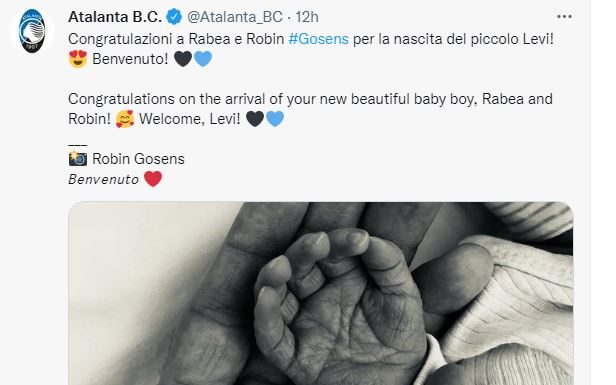This screenshot has width=616, height=385.
Task: Click the Atalanta B.C. account name
Action: tap(115, 17)
